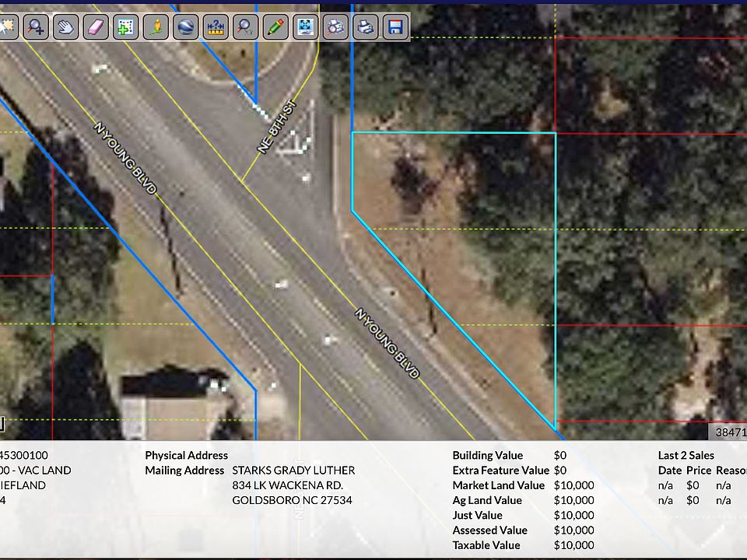747x560 pixels.
Task: Save the map using floppy disk icon
Action: [395, 27]
